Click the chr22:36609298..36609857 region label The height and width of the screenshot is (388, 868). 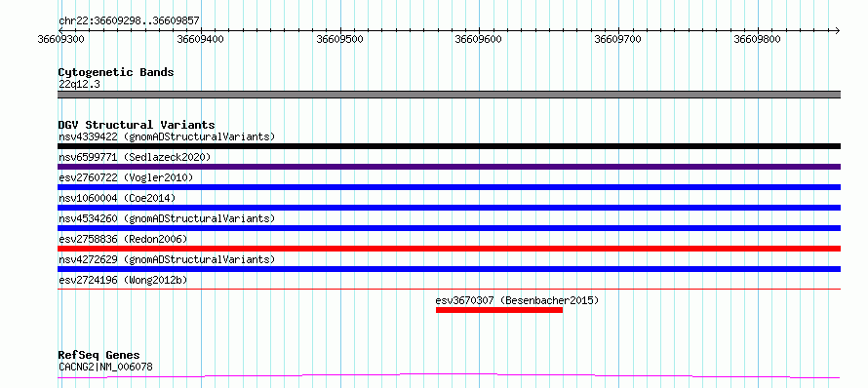pos(129,21)
